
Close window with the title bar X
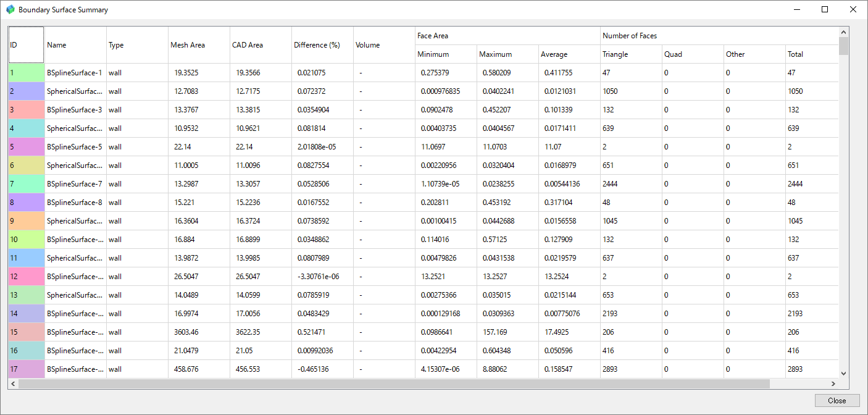click(853, 9)
